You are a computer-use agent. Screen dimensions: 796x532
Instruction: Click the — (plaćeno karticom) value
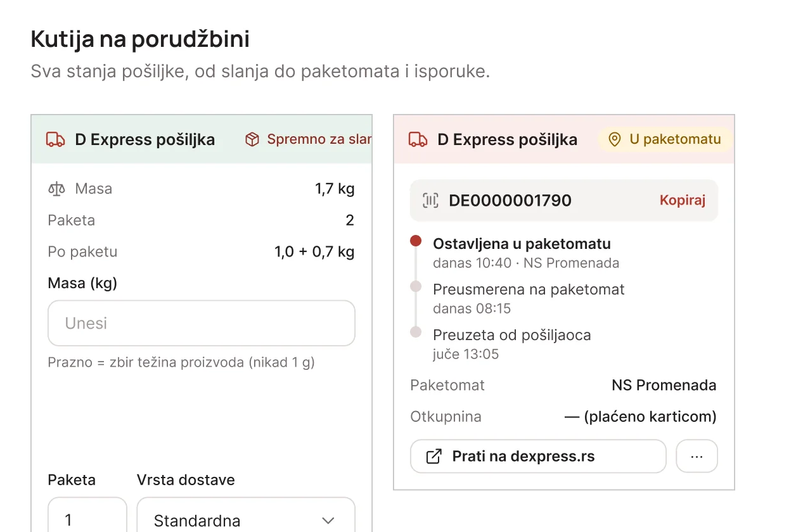(x=640, y=417)
